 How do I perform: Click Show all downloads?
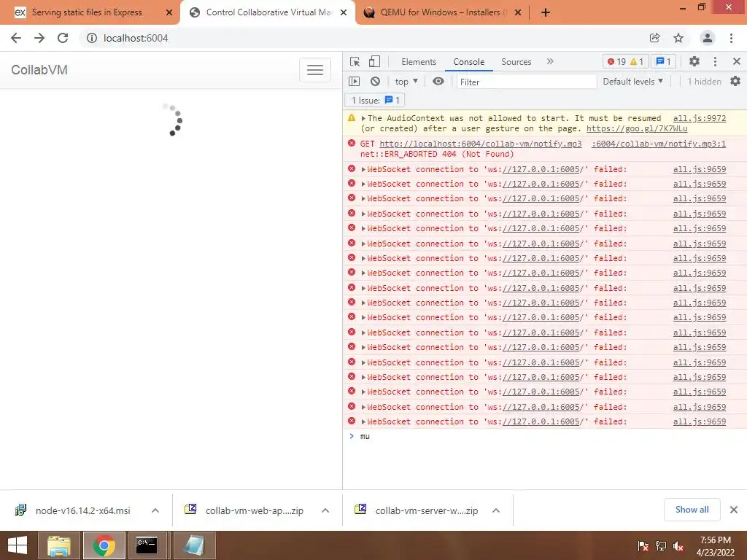692,510
